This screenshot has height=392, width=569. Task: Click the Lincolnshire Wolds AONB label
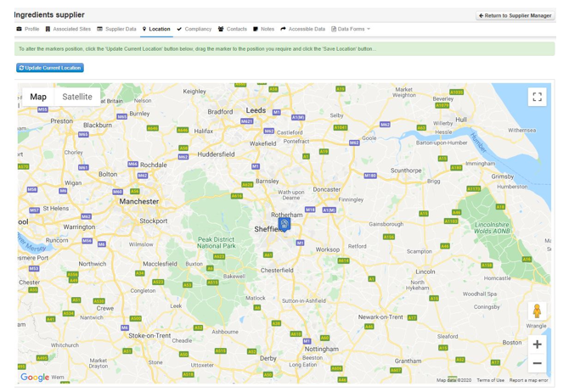[492, 227]
